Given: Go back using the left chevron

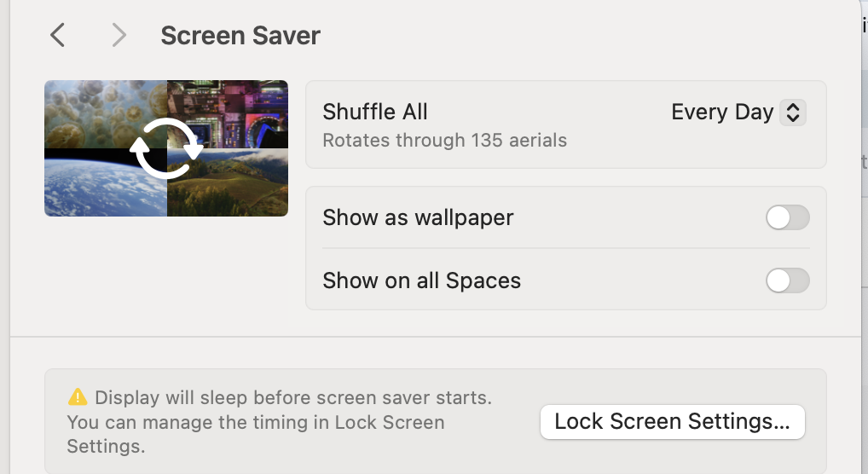Looking at the screenshot, I should click(57, 35).
